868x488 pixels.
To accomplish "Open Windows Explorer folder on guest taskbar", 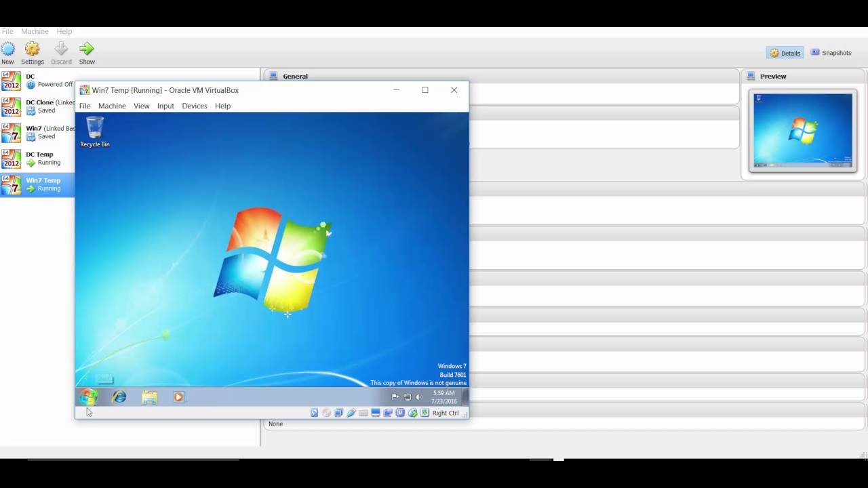I will (x=149, y=397).
